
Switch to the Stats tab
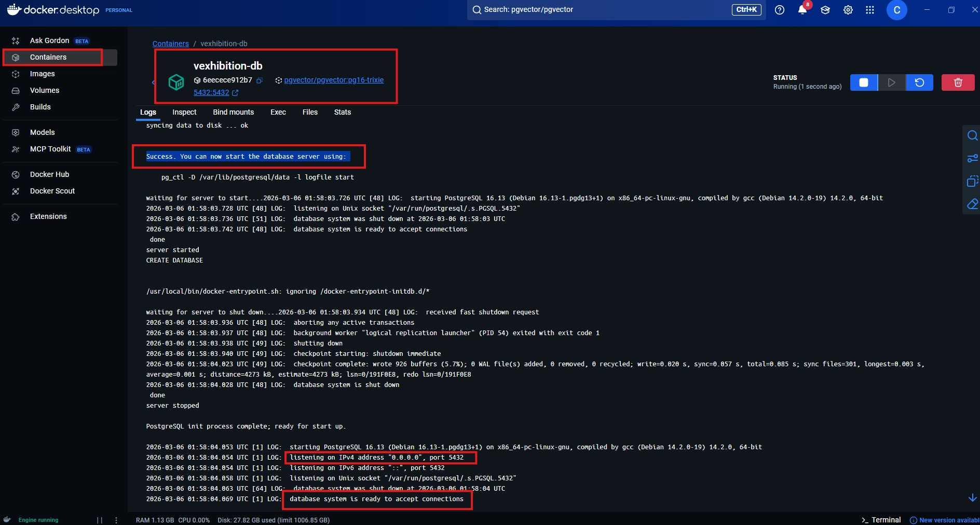tap(343, 112)
